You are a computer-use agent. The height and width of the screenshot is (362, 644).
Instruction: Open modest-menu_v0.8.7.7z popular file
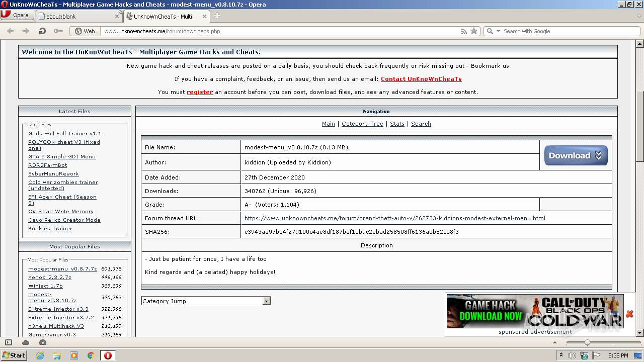(x=62, y=269)
